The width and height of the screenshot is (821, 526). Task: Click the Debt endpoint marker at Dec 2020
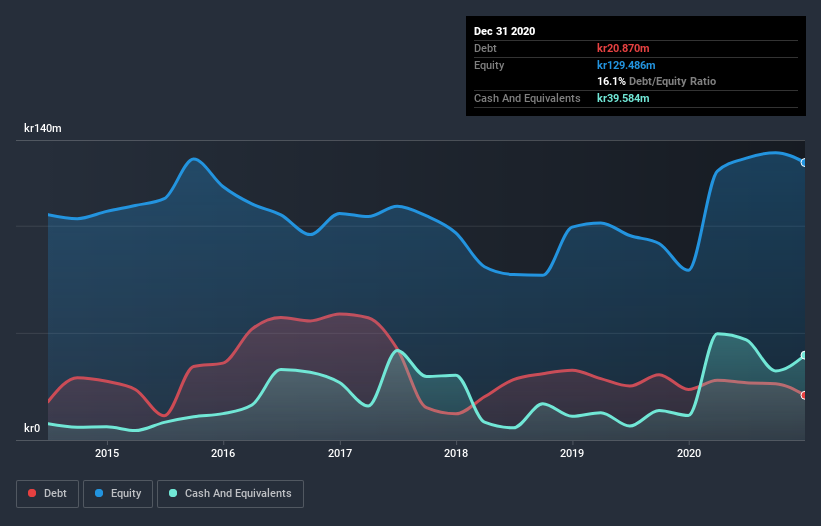point(804,395)
